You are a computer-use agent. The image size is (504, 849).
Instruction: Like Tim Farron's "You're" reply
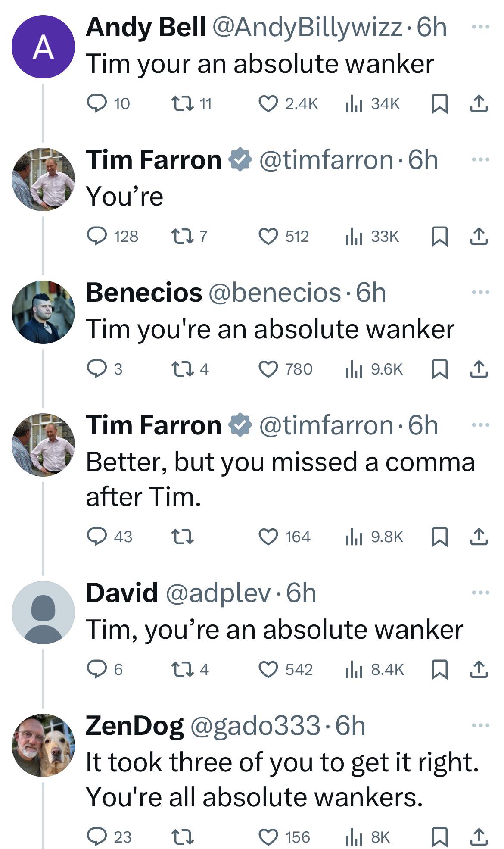click(268, 236)
